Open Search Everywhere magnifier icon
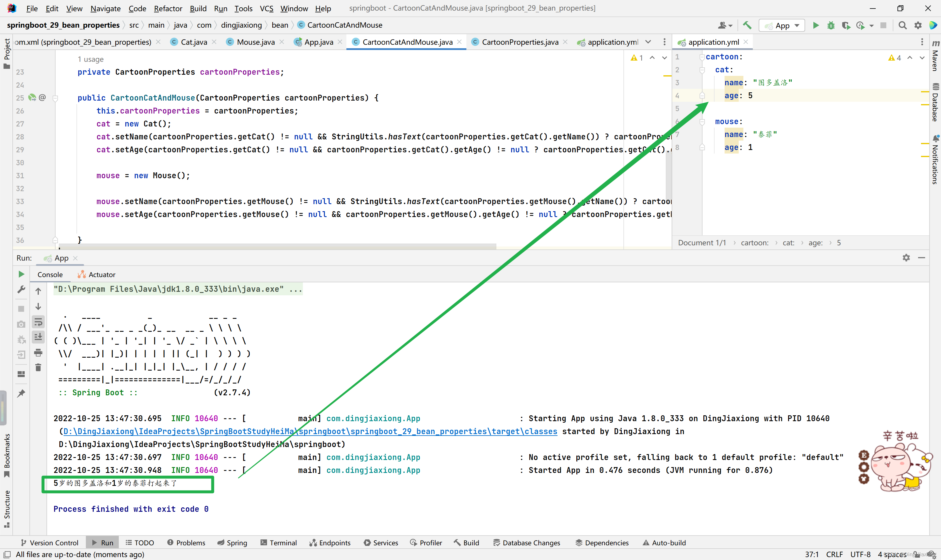This screenshot has height=560, width=941. click(x=902, y=25)
